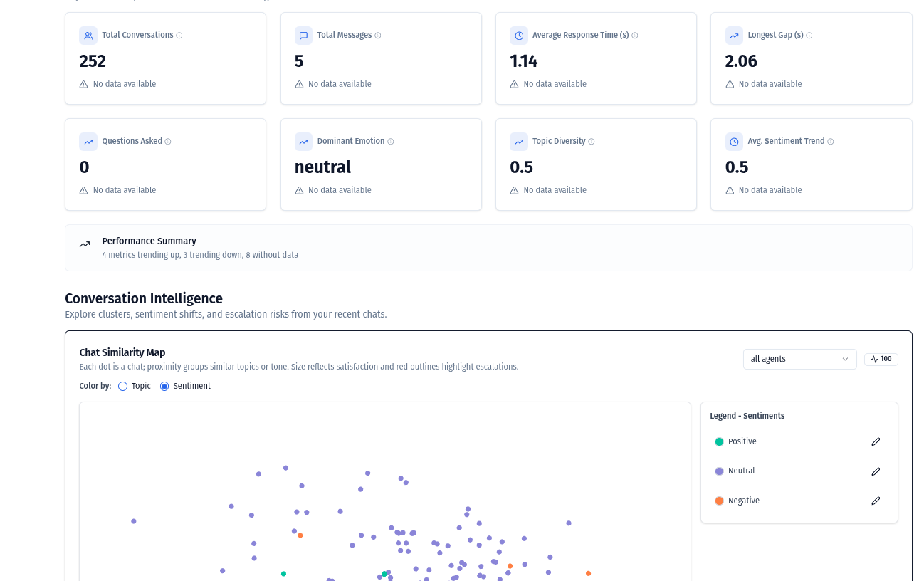This screenshot has width=924, height=581.
Task: Edit the Positive sentiment legend entry
Action: click(876, 441)
